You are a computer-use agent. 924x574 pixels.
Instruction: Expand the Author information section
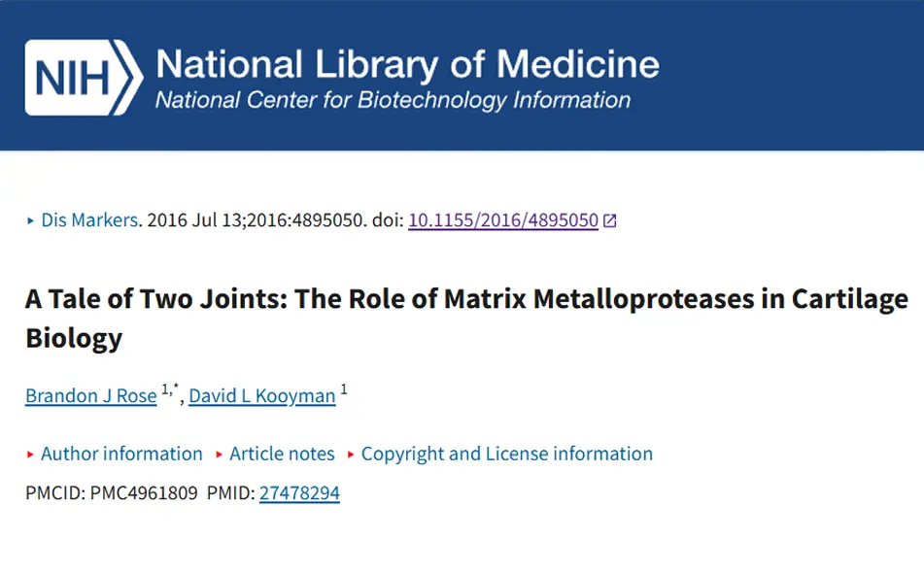click(121, 454)
